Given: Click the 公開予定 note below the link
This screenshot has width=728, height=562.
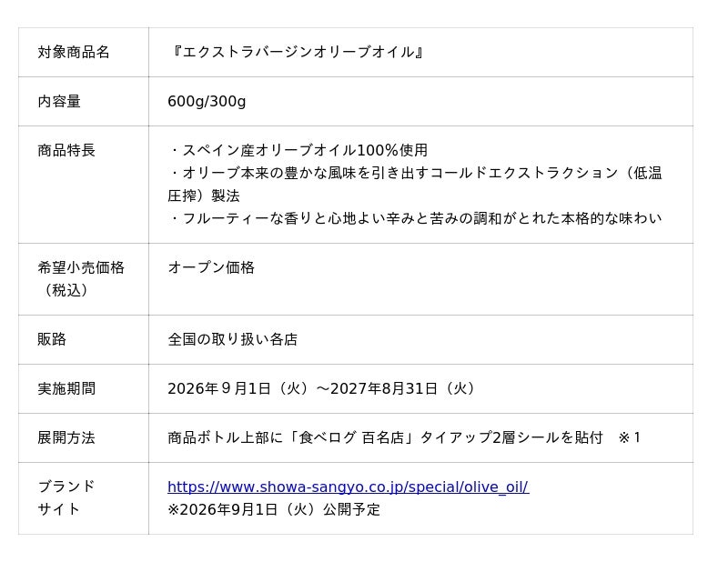Looking at the screenshot, I should tap(274, 509).
